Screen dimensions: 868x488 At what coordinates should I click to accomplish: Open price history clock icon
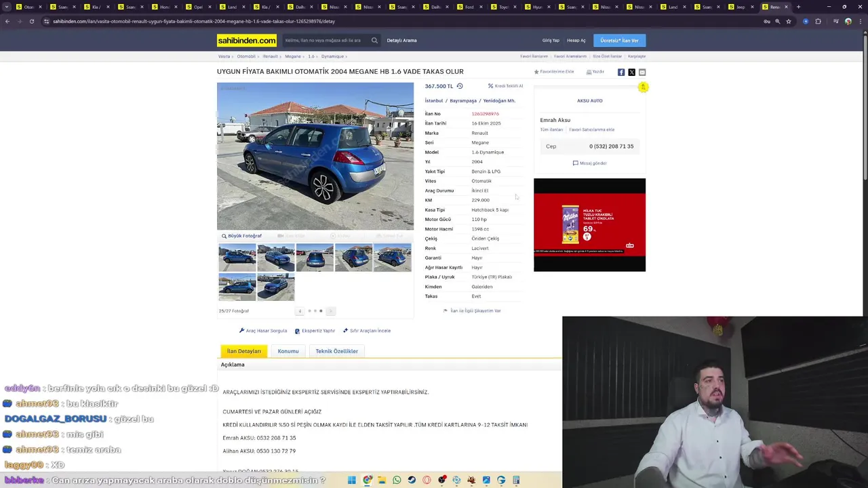pos(460,86)
